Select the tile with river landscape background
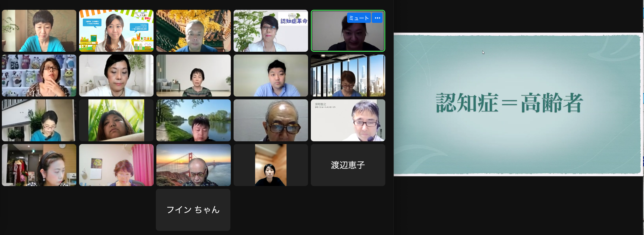The height and width of the screenshot is (235, 644). click(193, 120)
